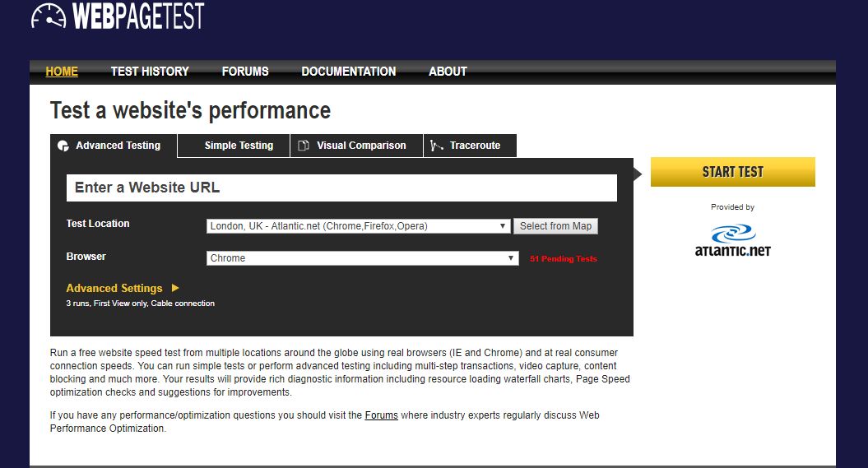Click Select from Map button

pyautogui.click(x=556, y=226)
